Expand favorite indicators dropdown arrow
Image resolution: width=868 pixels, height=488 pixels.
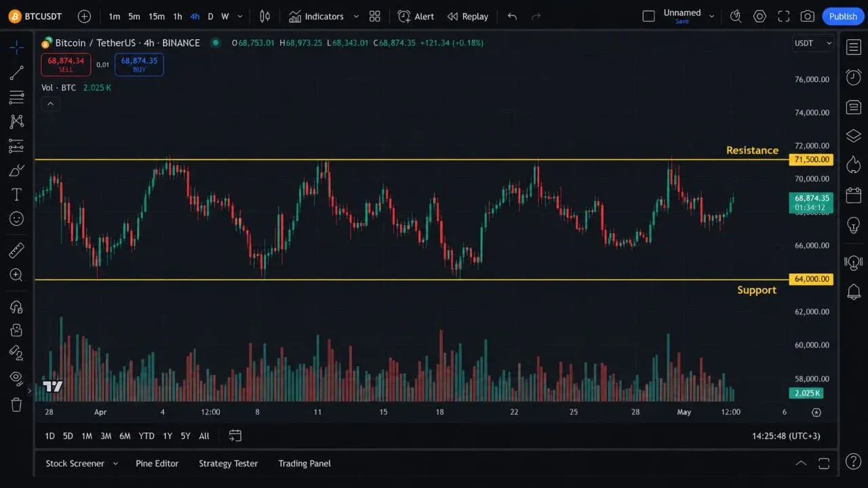click(x=356, y=16)
